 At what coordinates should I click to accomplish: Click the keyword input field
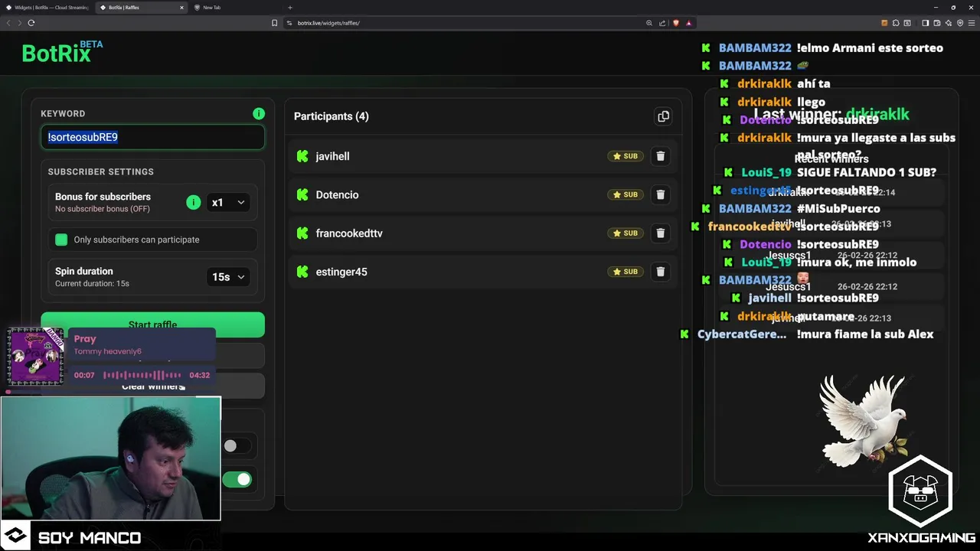coord(152,137)
